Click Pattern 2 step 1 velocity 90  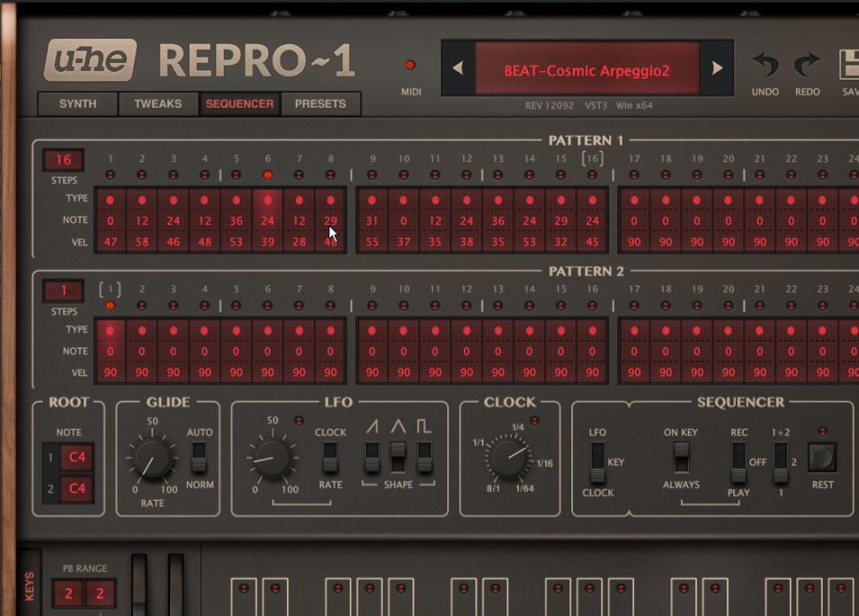click(x=110, y=373)
